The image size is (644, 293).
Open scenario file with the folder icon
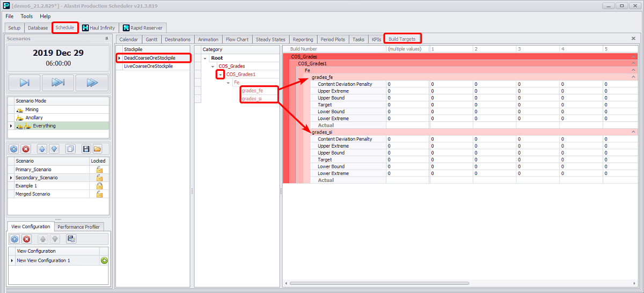point(97,149)
